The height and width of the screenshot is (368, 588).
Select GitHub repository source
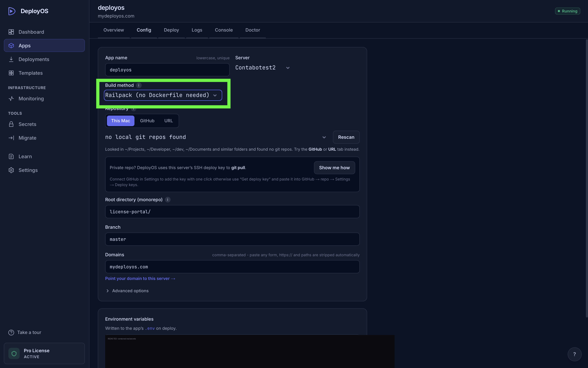147,121
